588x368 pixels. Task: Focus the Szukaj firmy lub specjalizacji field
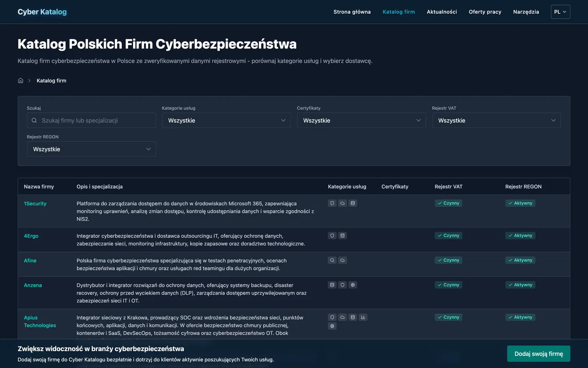(92, 120)
